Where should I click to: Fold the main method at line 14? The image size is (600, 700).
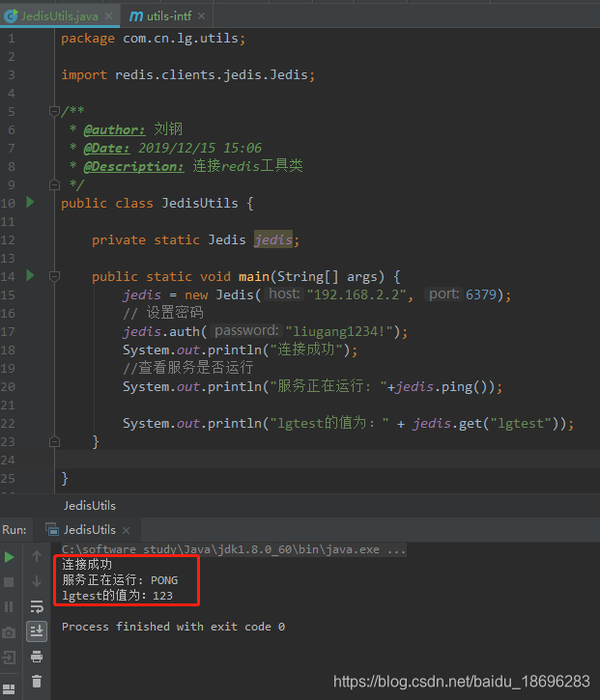54,277
